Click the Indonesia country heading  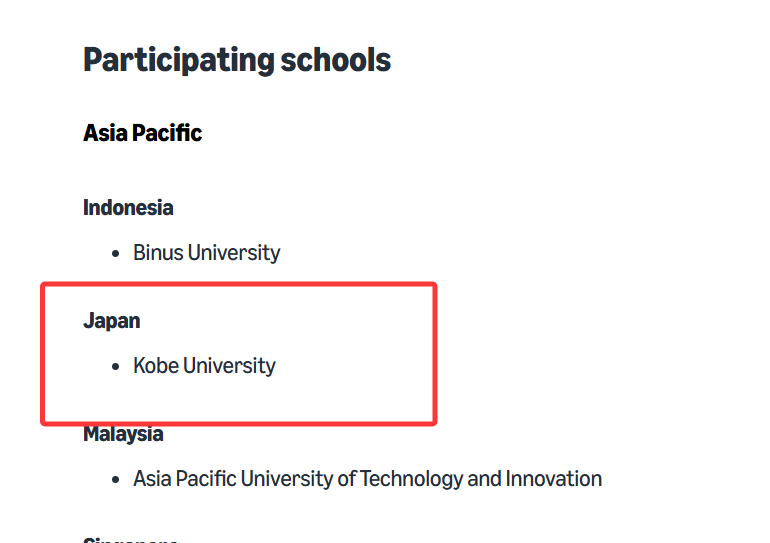128,208
